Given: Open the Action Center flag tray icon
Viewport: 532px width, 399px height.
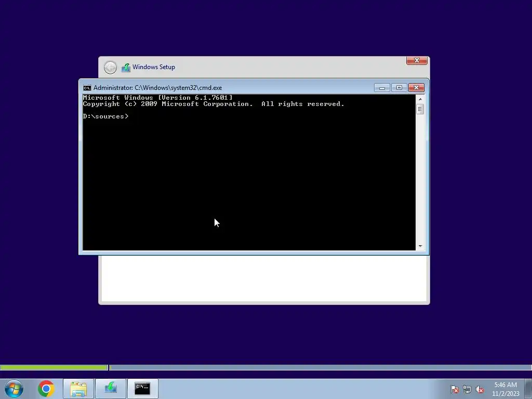Looking at the screenshot, I should (x=455, y=389).
